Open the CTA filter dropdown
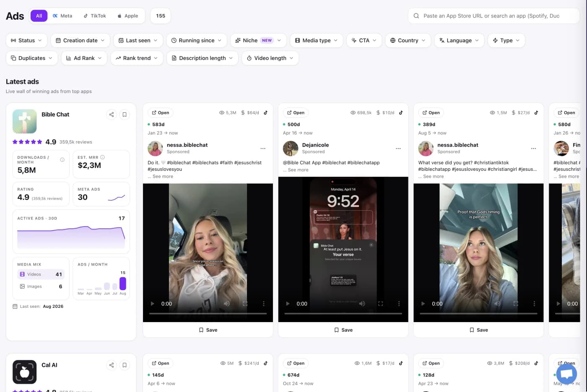 (364, 41)
